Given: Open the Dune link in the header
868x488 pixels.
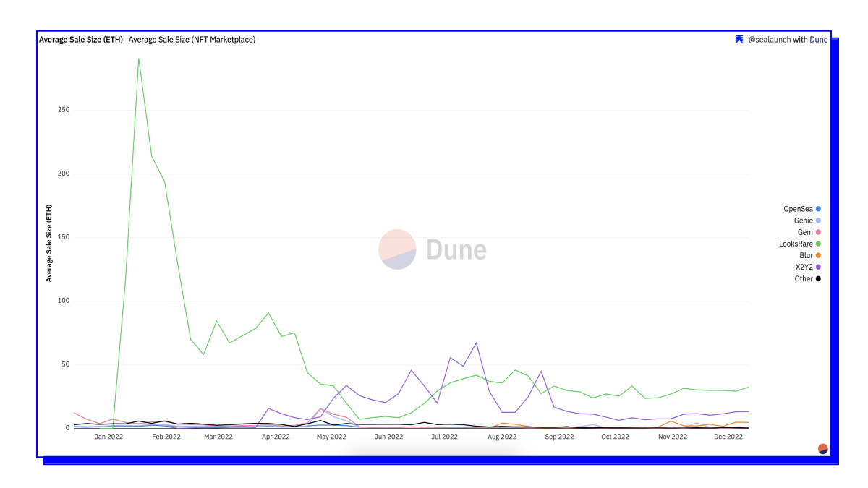Looking at the screenshot, I should tap(818, 40).
